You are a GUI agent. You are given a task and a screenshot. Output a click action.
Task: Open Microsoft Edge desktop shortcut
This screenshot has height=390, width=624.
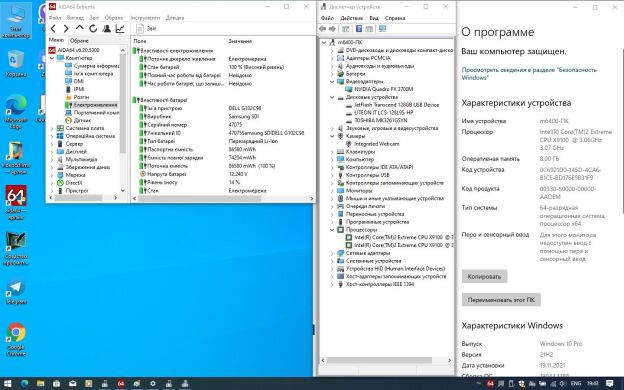16,112
